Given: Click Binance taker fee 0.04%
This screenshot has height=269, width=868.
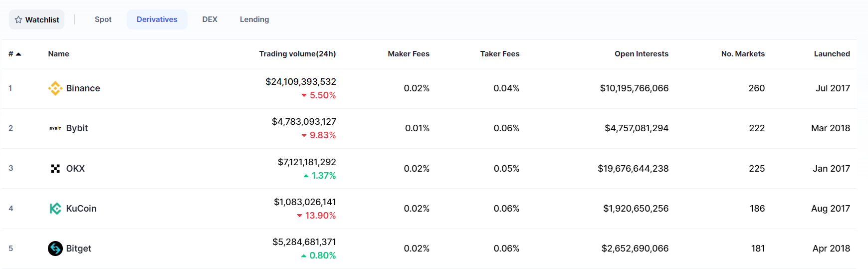Looking at the screenshot, I should coord(506,88).
